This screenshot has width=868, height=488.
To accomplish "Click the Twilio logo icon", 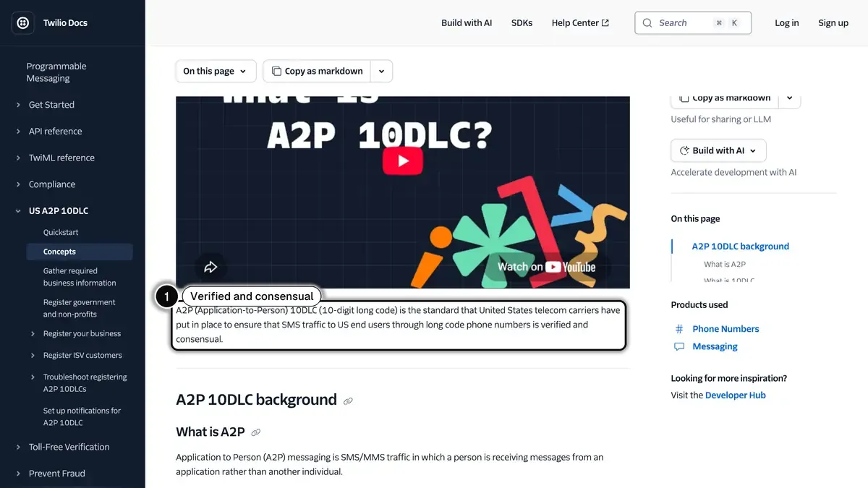I will (x=22, y=23).
